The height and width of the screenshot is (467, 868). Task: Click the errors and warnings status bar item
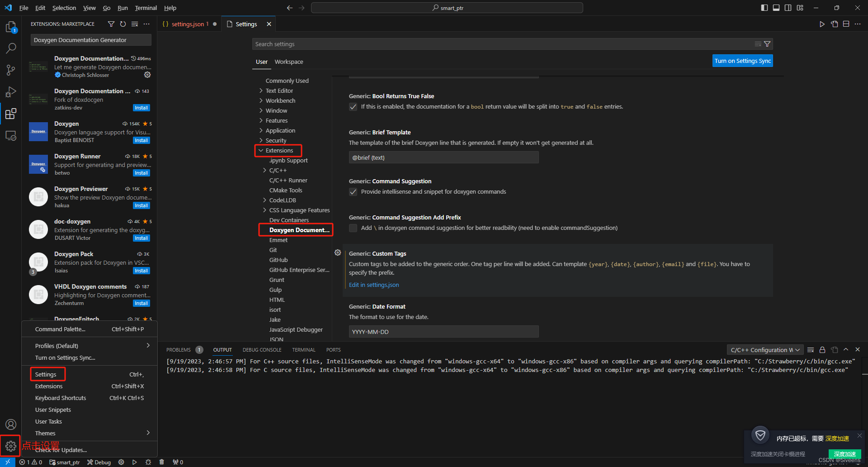(x=31, y=462)
